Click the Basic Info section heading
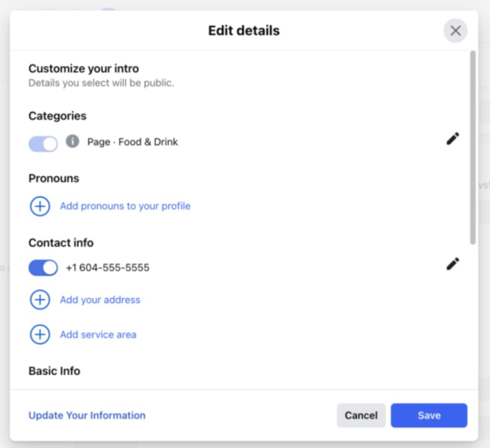 [x=55, y=371]
